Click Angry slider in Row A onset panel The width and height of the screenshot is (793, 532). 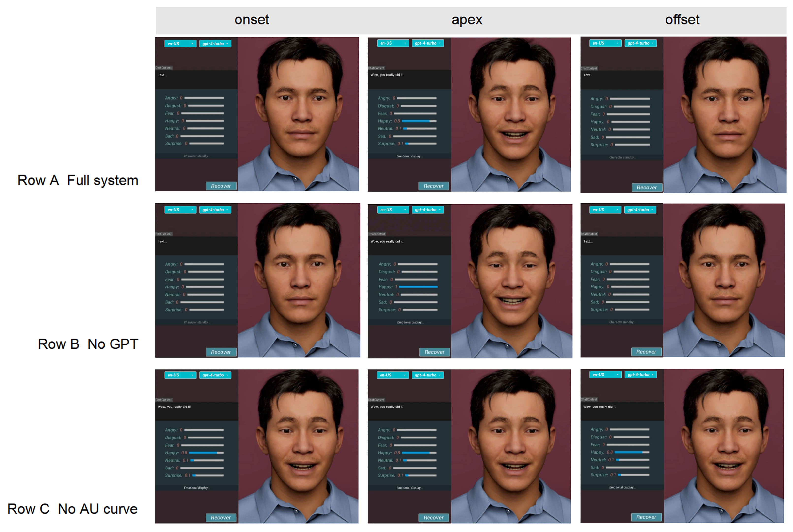(204, 98)
